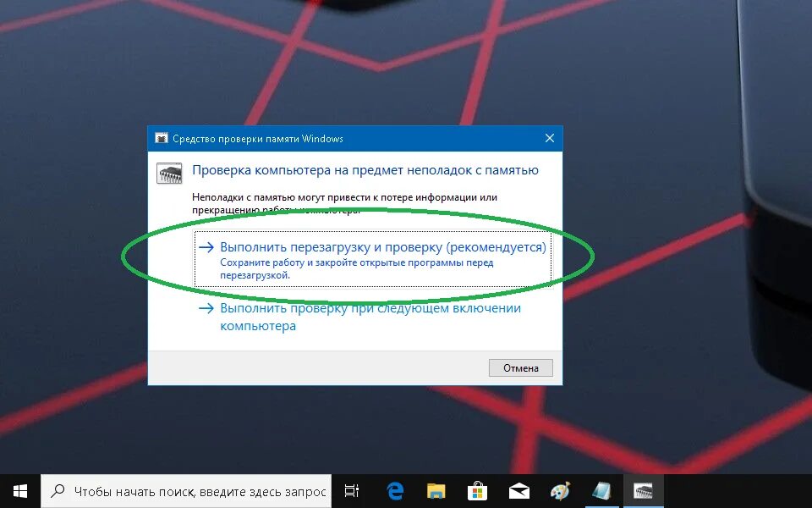Close the 'Средство проверки памяти Windows' dialog

[x=550, y=138]
